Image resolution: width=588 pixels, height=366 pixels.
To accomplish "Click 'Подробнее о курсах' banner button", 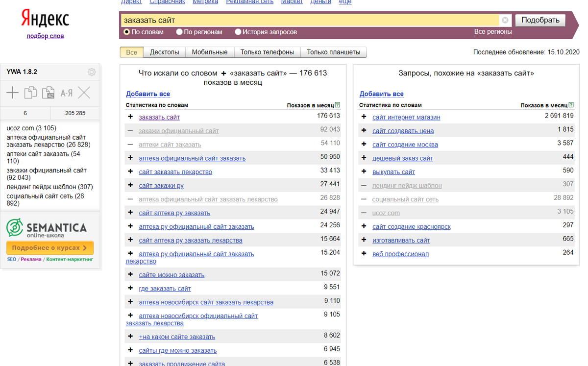I will click(50, 248).
